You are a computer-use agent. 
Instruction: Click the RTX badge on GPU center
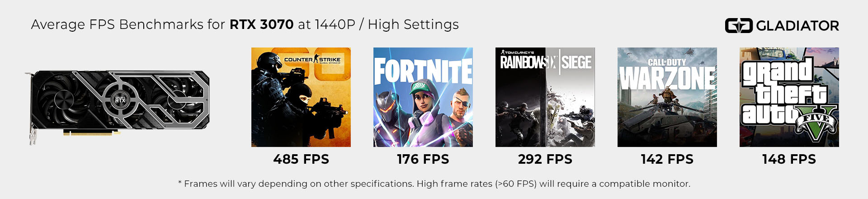[x=120, y=100]
